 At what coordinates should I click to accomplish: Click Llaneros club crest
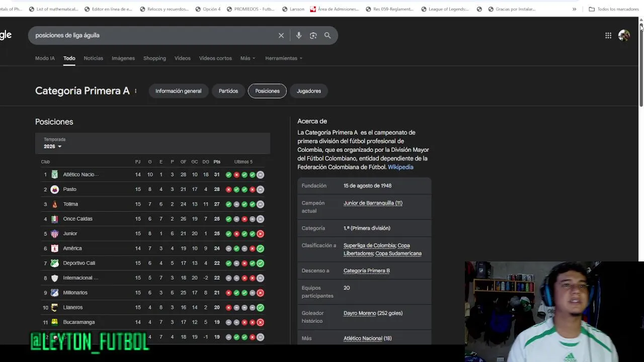tap(54, 307)
